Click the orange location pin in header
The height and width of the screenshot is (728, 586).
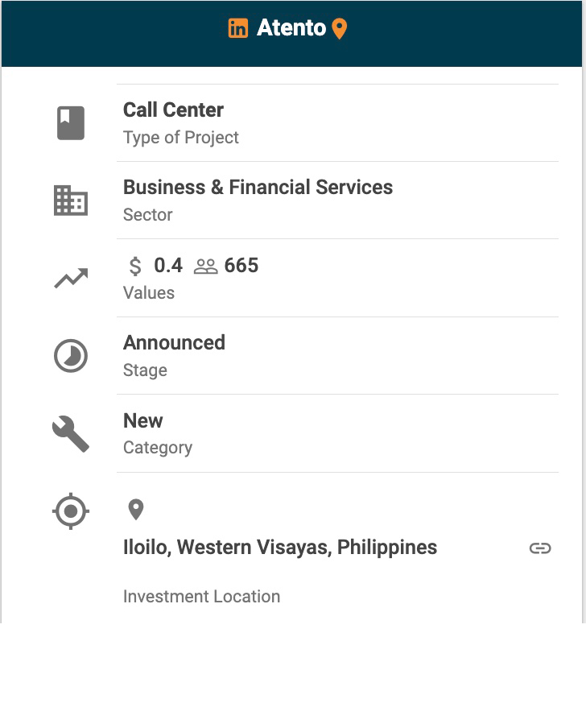coord(340,30)
